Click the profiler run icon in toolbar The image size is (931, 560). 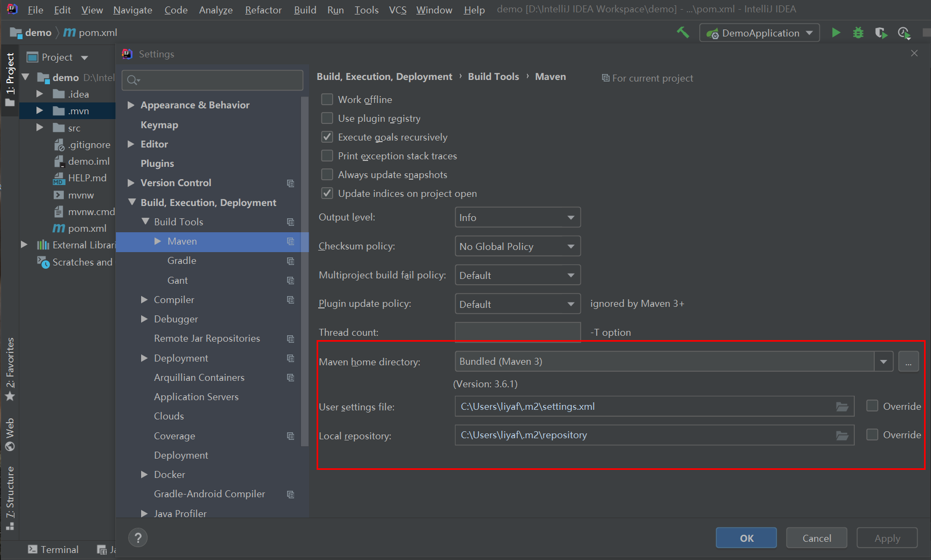coord(904,33)
